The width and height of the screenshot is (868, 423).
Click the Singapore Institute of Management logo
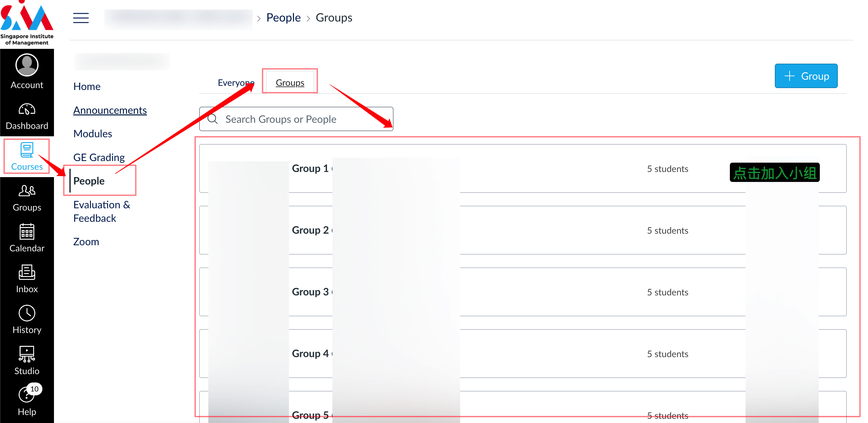tap(27, 23)
